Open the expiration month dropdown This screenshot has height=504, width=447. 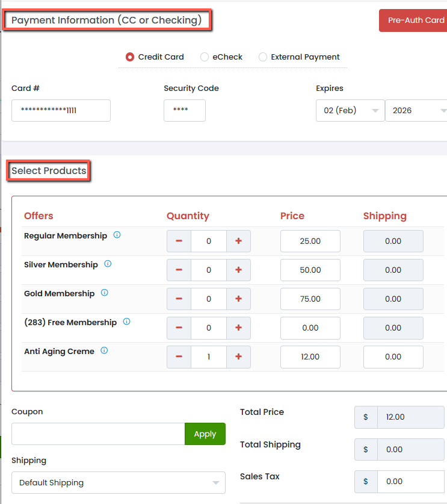coord(350,111)
